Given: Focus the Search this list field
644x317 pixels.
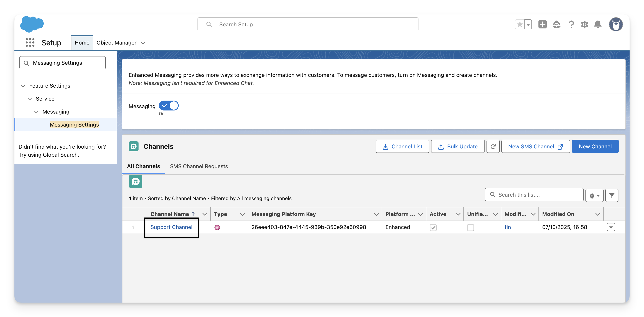Looking at the screenshot, I should pyautogui.click(x=537, y=195).
